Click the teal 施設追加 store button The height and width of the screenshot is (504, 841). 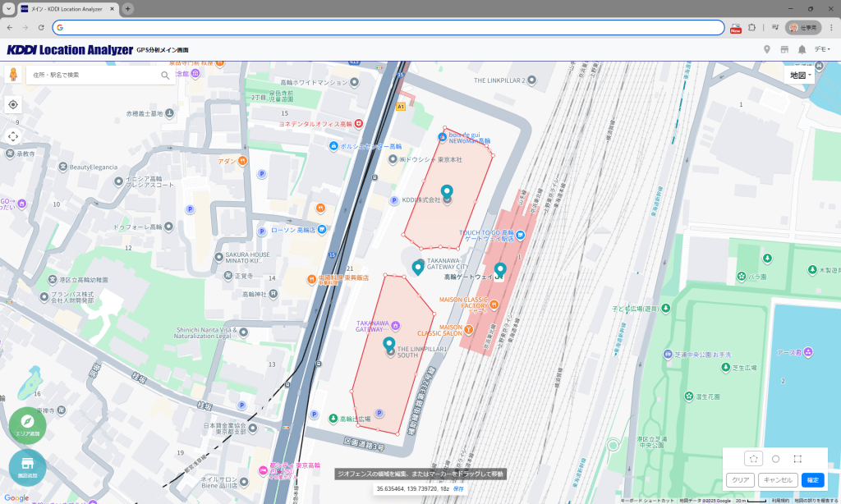click(x=27, y=468)
